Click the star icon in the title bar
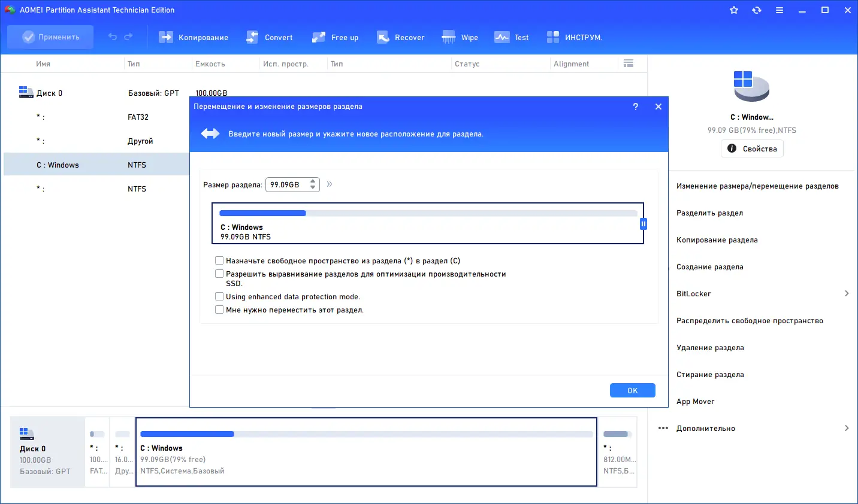Viewport: 858px width, 504px height. tap(734, 10)
